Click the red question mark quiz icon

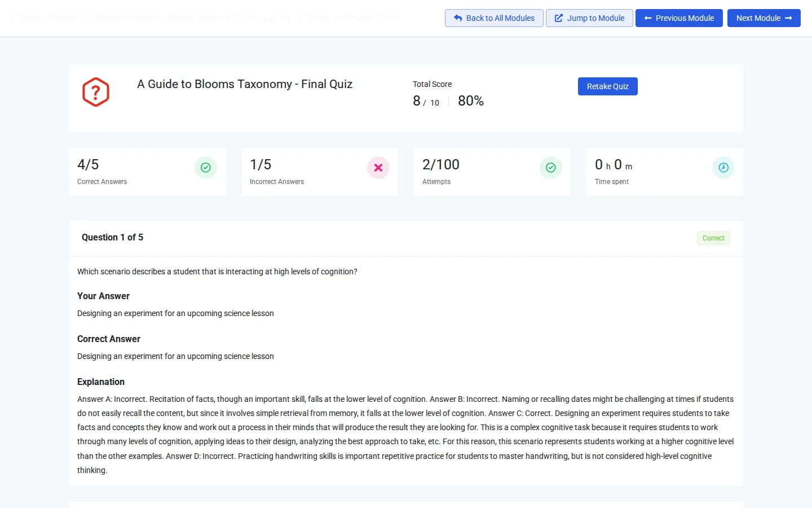[96, 92]
